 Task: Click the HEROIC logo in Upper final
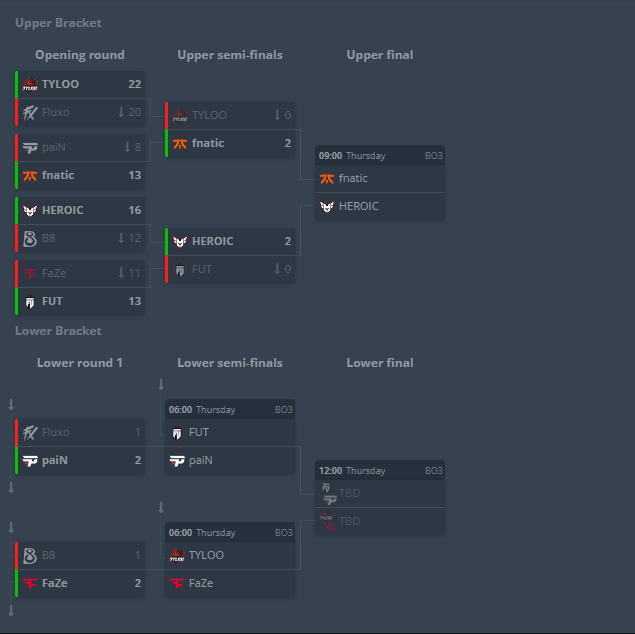click(x=327, y=207)
